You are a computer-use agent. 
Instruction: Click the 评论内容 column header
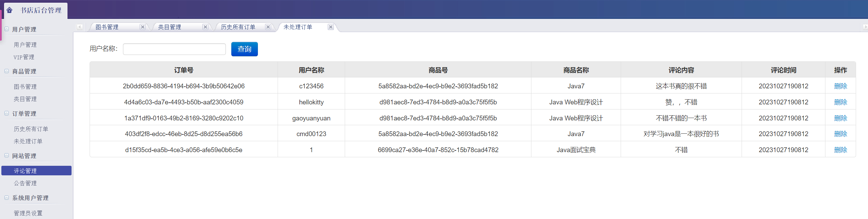coord(681,70)
